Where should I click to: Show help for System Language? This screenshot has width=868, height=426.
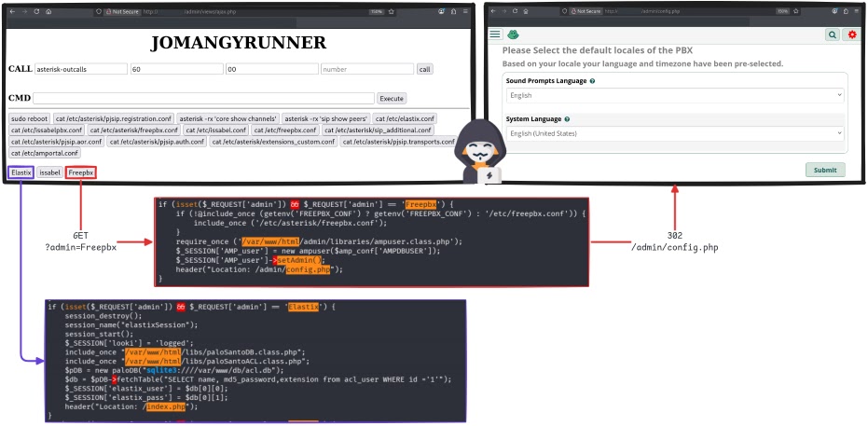[567, 119]
